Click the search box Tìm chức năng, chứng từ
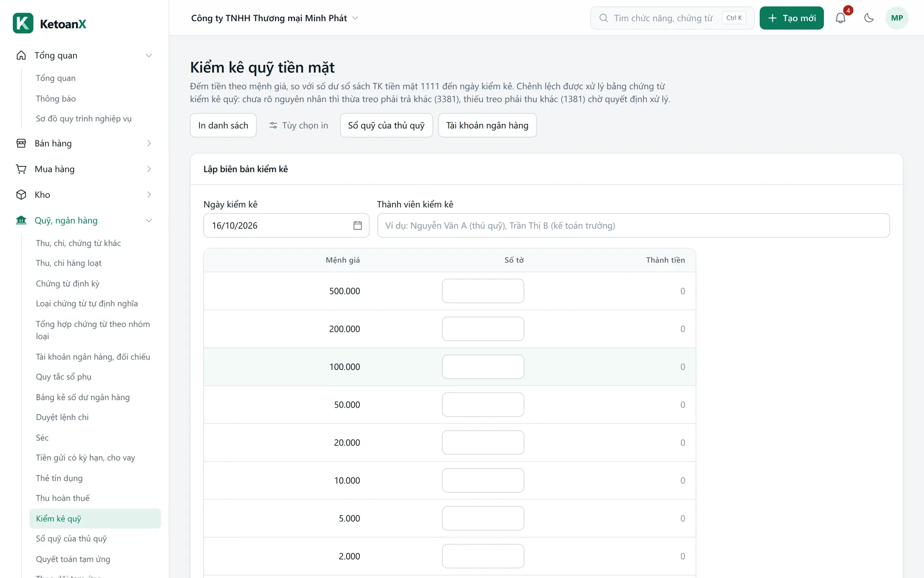The width and height of the screenshot is (924, 578). coord(672,18)
